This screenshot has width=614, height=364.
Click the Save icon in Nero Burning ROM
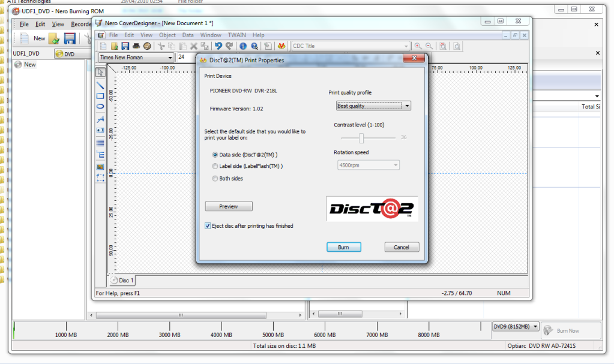[70, 38]
